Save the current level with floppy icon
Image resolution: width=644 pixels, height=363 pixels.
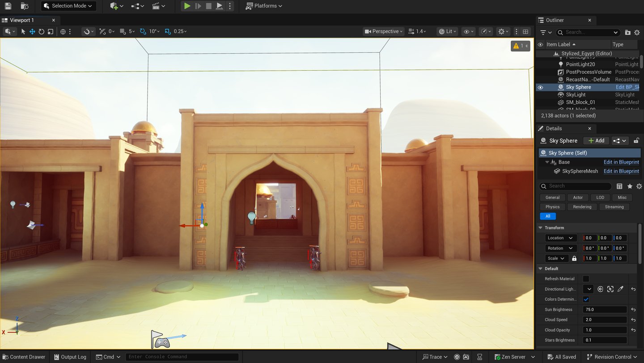pos(8,6)
